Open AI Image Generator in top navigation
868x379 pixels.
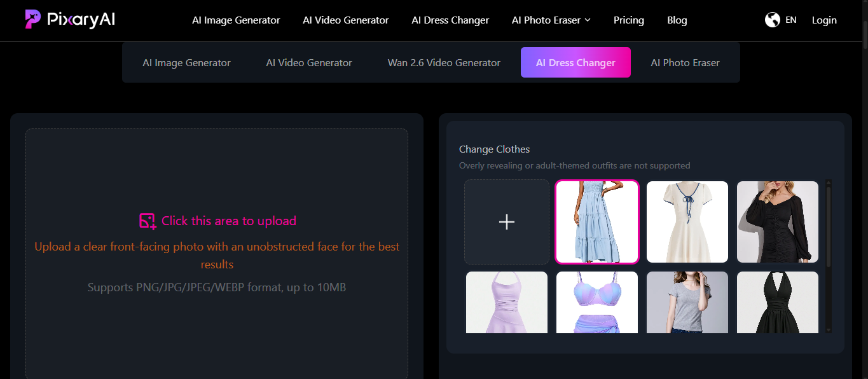click(236, 20)
